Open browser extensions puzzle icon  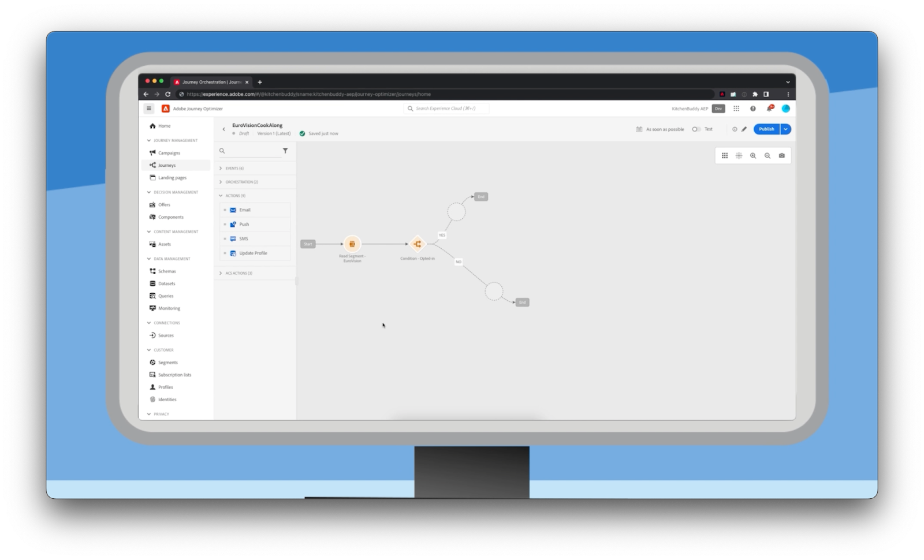(755, 94)
